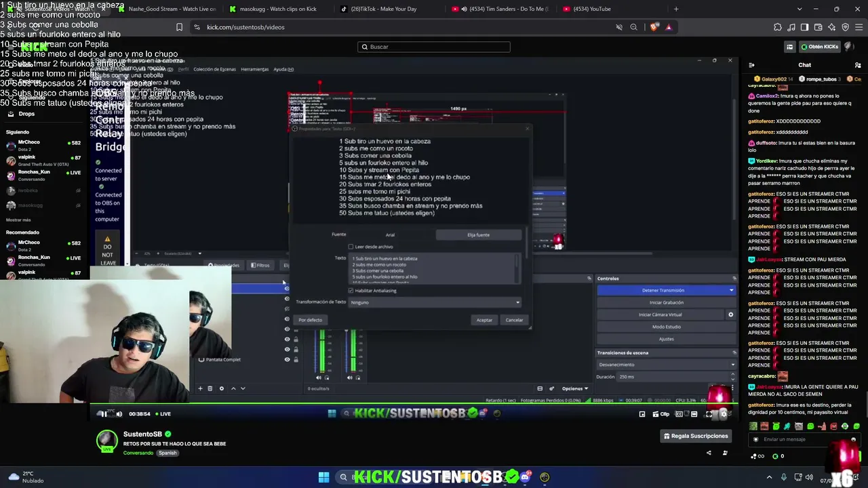Open Herramientas menu in OBS menu bar
Viewport: 868px width, 488px height.
tap(254, 69)
